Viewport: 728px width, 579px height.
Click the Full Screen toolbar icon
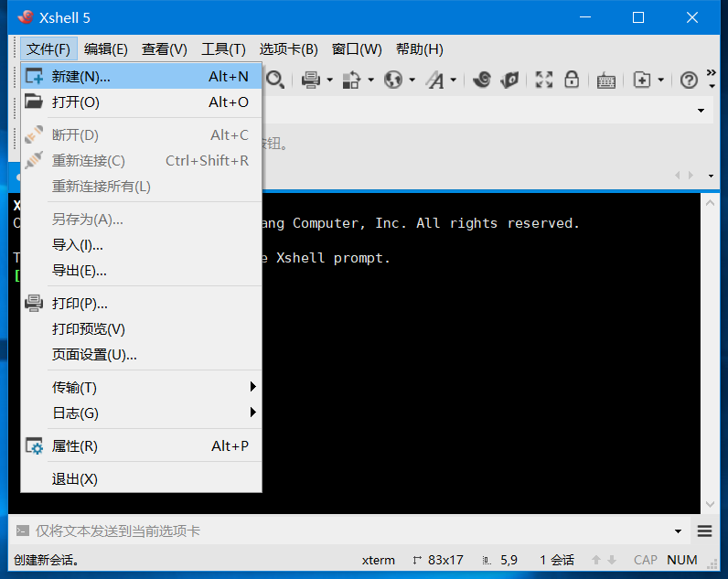(543, 80)
